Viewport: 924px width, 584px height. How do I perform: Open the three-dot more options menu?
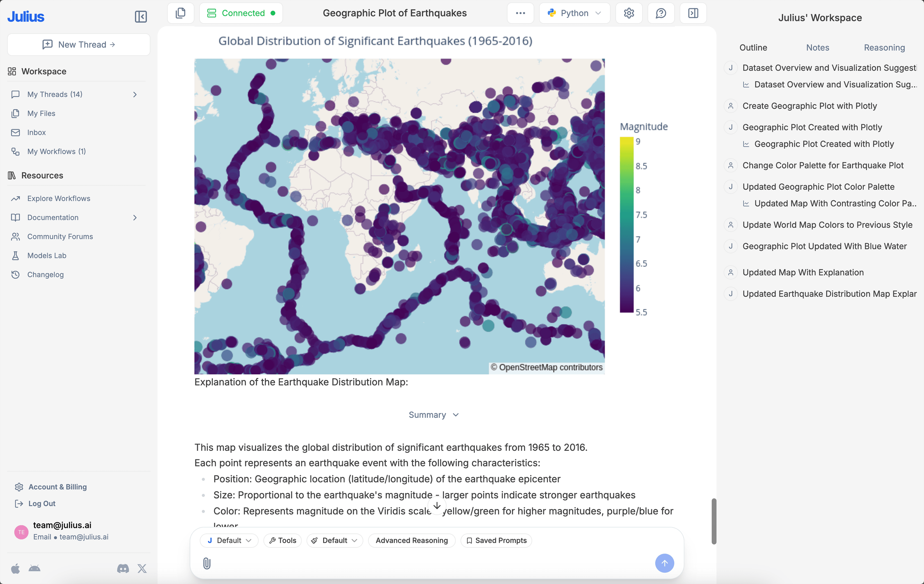coord(520,13)
